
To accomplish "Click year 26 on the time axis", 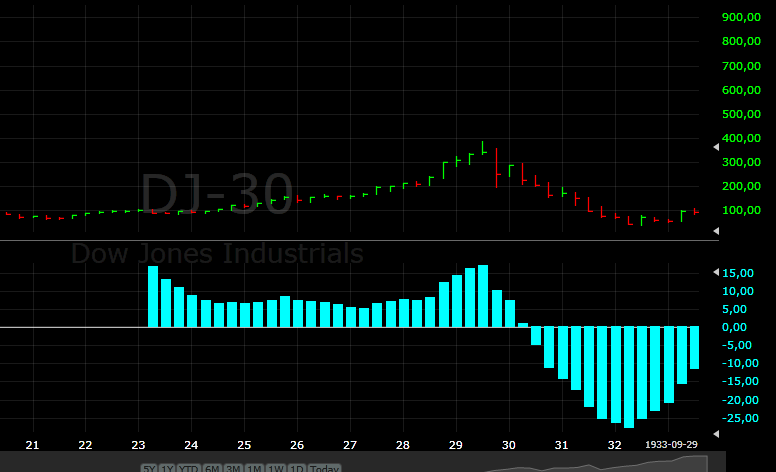I will point(297,445).
